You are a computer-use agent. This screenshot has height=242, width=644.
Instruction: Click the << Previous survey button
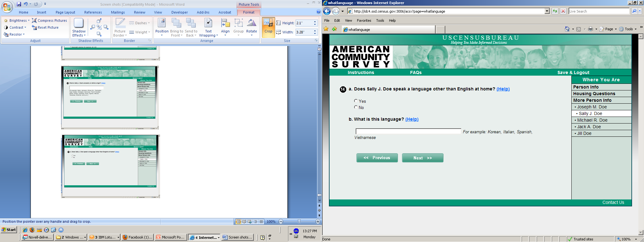pyautogui.click(x=377, y=158)
